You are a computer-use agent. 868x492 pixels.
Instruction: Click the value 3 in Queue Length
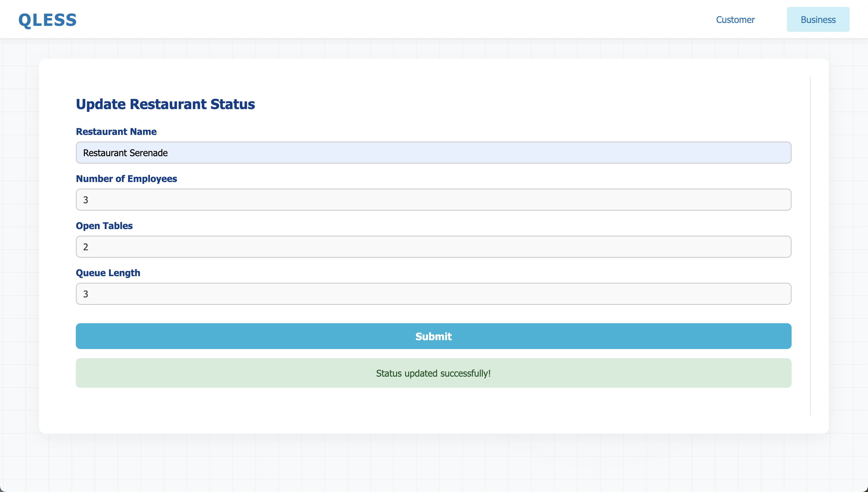coord(86,294)
